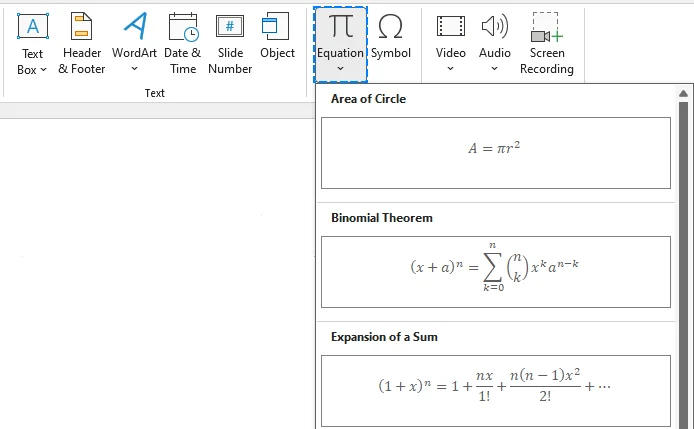Image resolution: width=694 pixels, height=429 pixels.
Task: Insert Date & Time
Action: (182, 43)
